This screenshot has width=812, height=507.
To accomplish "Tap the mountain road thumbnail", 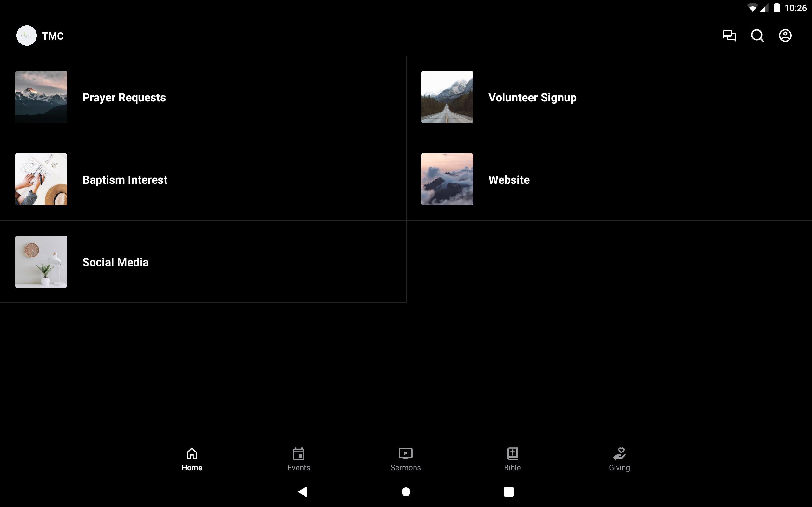I will 447,97.
